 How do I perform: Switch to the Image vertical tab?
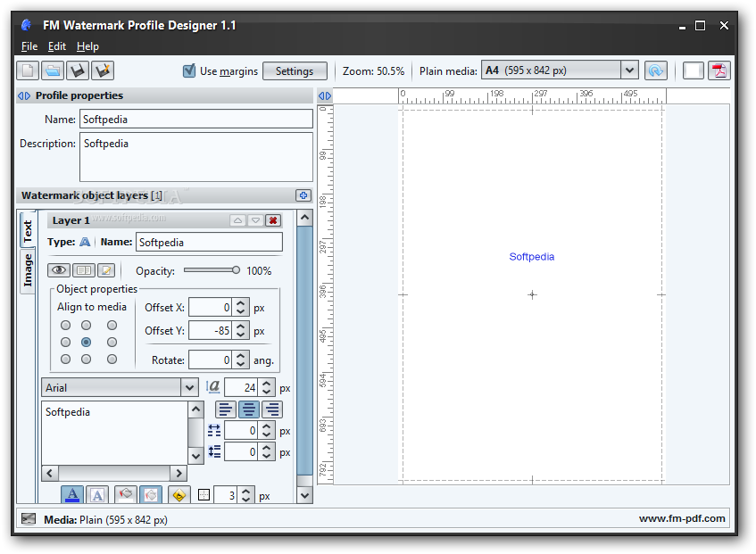tap(28, 269)
